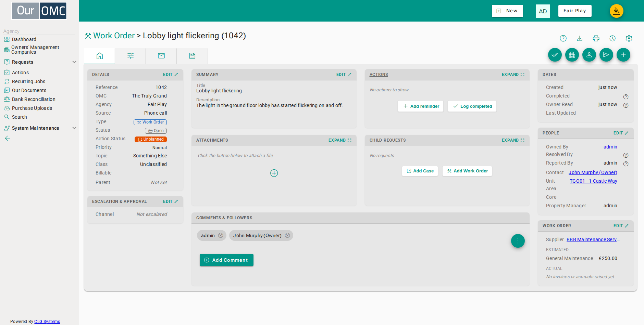Click the person round action button

click(x=589, y=55)
